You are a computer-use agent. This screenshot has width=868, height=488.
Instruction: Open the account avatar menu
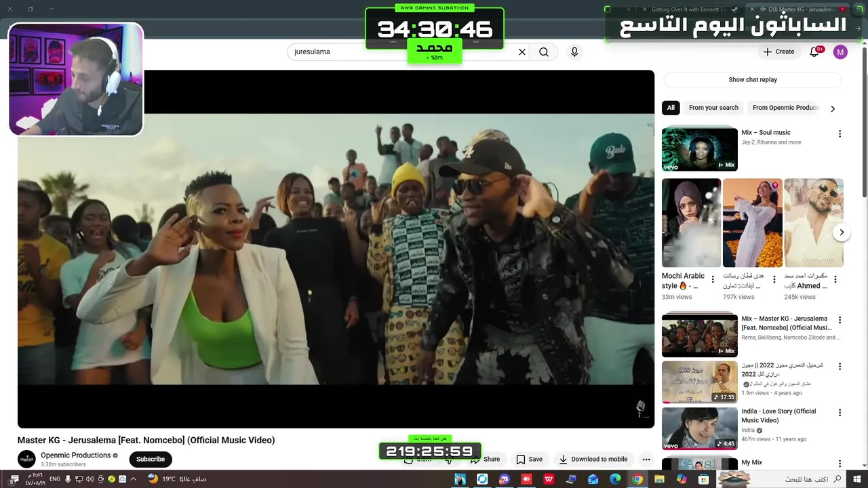click(x=840, y=52)
